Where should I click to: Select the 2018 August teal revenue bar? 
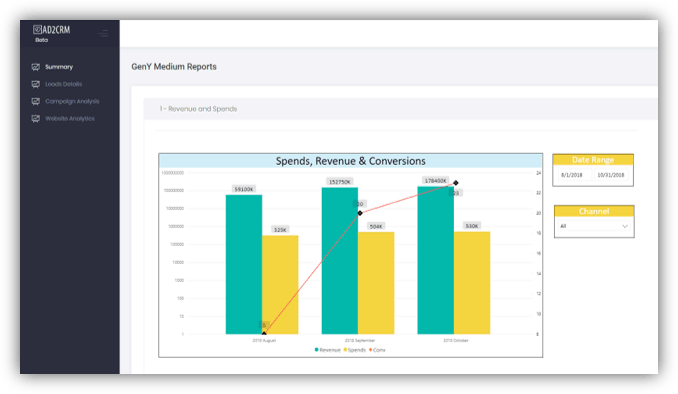tap(244, 264)
